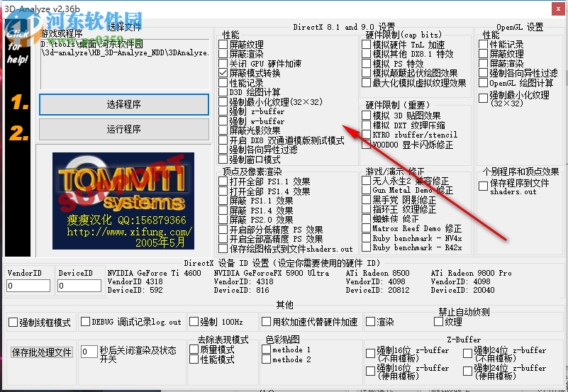Tick 打开全部 PS1.4 效果

click(223, 191)
